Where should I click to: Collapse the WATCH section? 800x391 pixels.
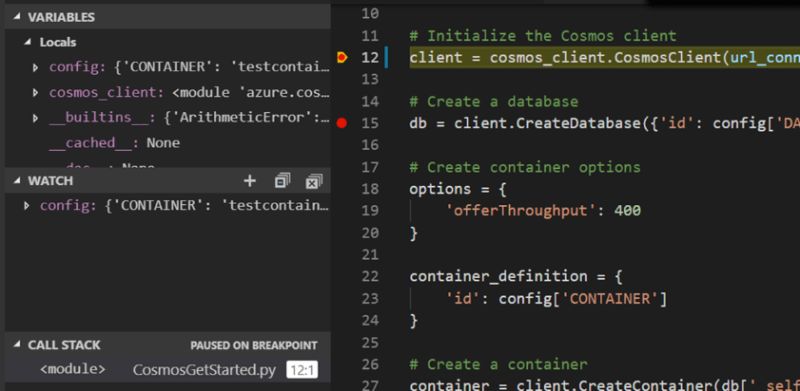(18, 181)
